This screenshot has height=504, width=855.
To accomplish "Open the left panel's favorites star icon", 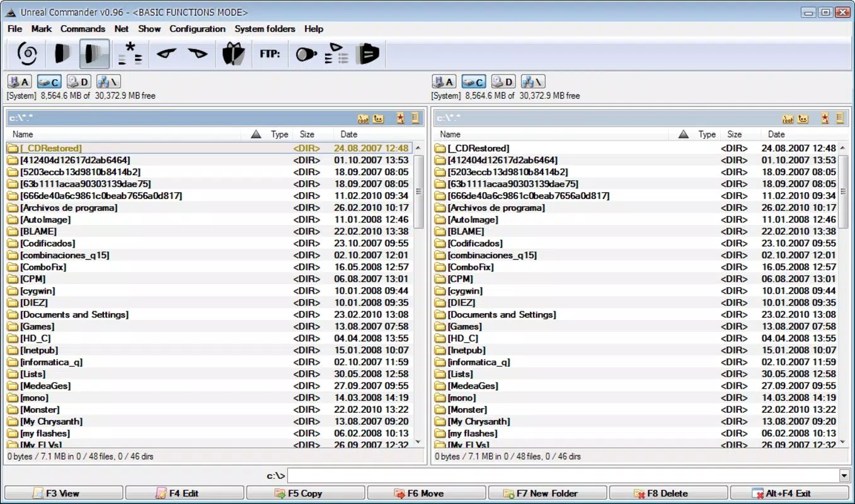I will [x=400, y=118].
